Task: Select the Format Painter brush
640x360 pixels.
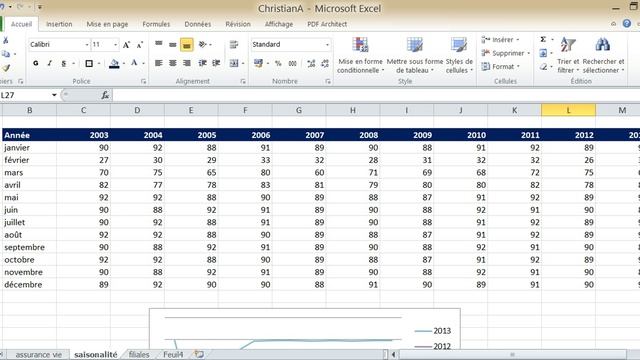Action: point(6,68)
